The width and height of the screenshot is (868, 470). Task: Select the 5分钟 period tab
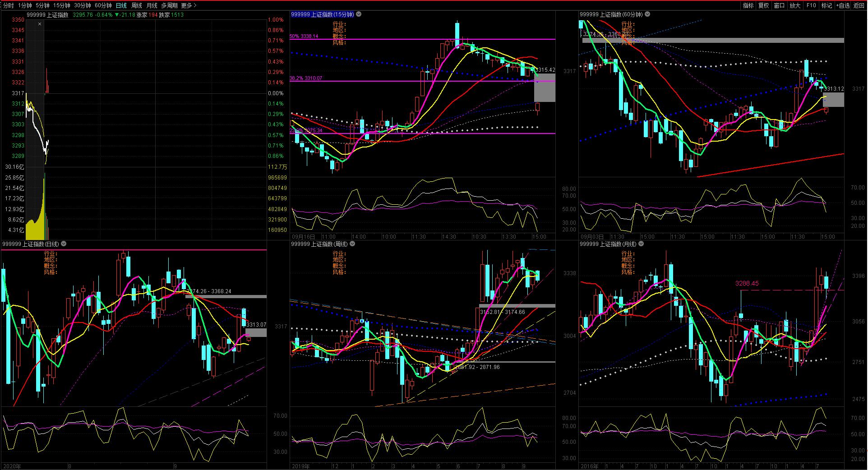coord(42,5)
